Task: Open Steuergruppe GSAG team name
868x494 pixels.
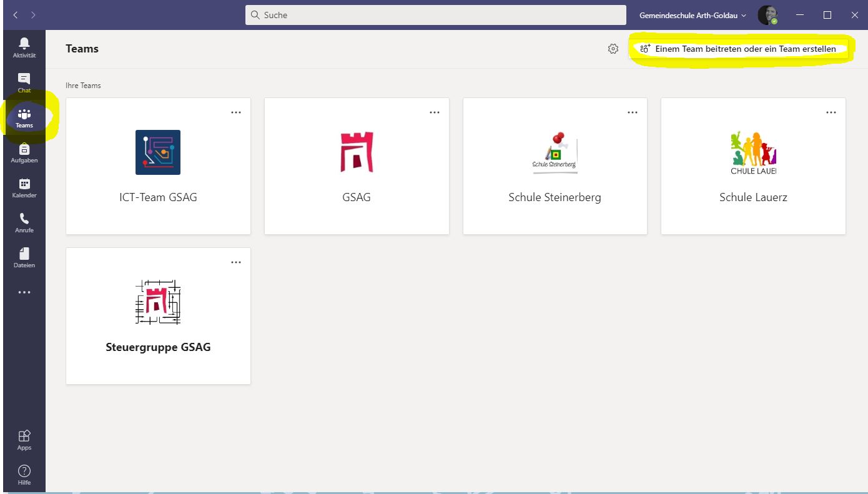Action: coord(158,347)
